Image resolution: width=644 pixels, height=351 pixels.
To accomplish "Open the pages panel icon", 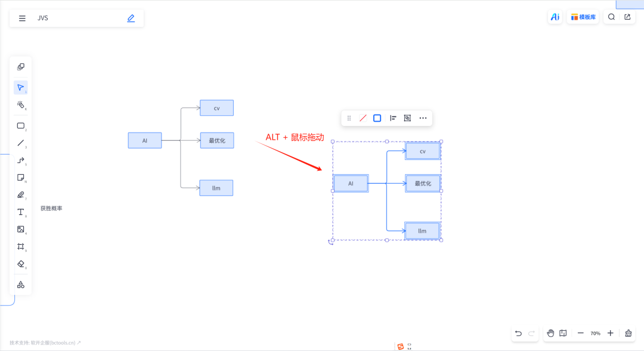I will click(20, 67).
